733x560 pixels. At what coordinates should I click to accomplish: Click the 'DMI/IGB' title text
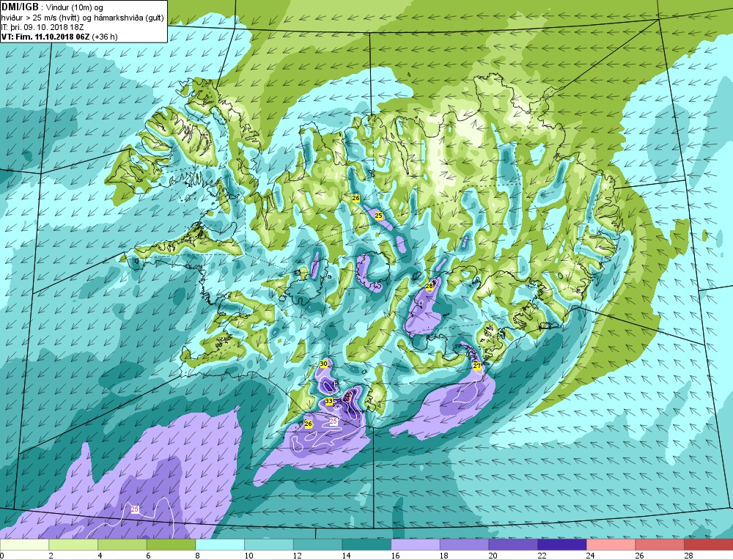[x=20, y=7]
